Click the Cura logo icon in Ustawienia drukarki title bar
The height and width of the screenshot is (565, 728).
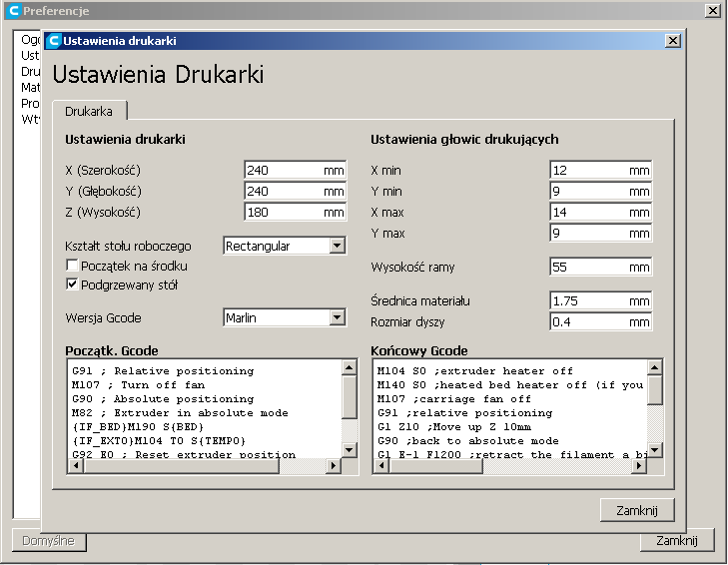55,41
